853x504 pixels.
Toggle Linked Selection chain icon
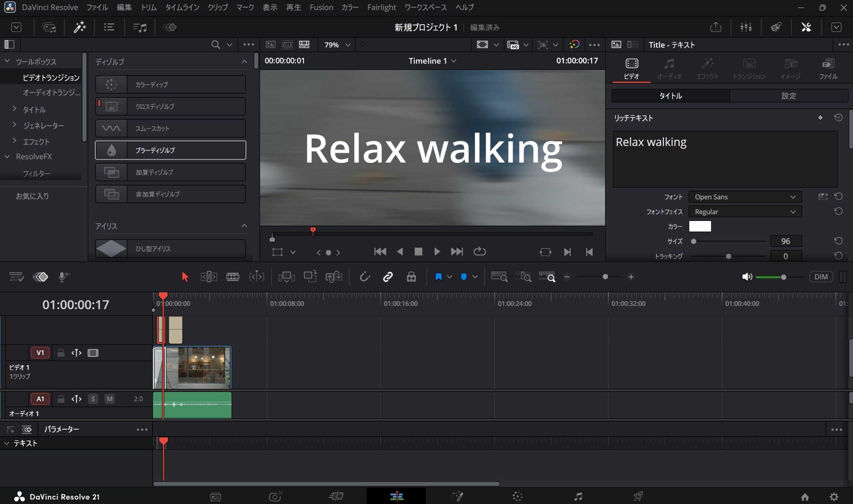pyautogui.click(x=388, y=277)
